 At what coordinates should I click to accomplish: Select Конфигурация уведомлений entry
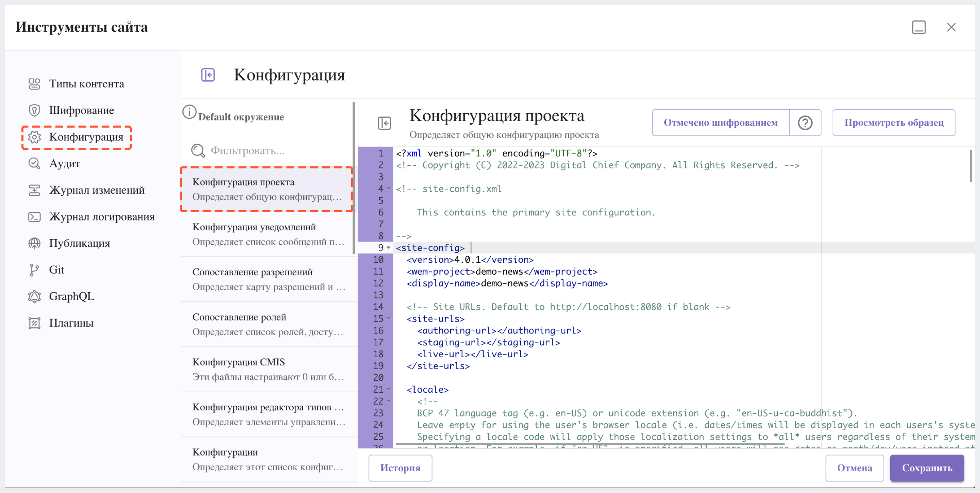[267, 234]
